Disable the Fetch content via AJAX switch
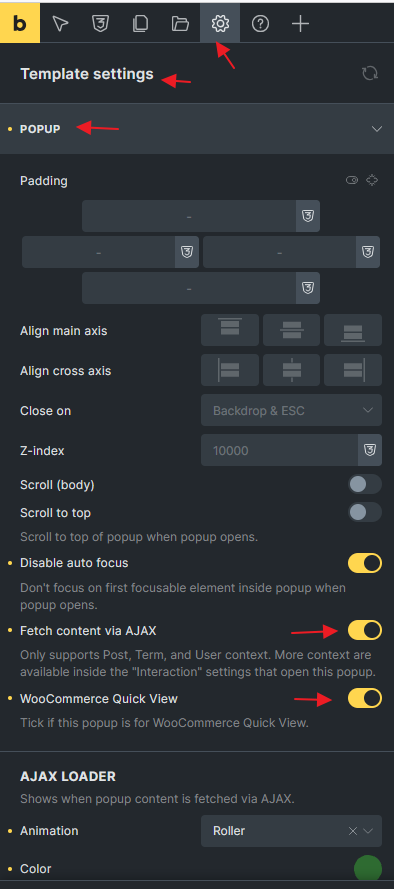This screenshot has width=394, height=889. 365,630
